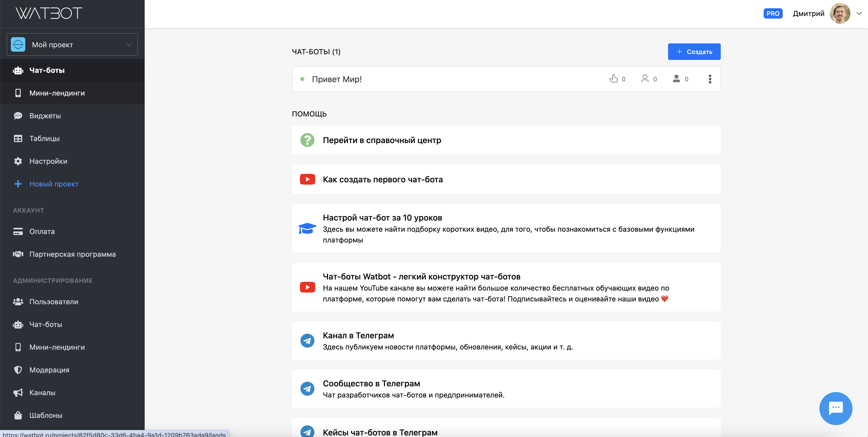Viewport: 868px width, 437px height.
Task: Click the hand-pointer clicks counter icon
Action: pyautogui.click(x=613, y=79)
